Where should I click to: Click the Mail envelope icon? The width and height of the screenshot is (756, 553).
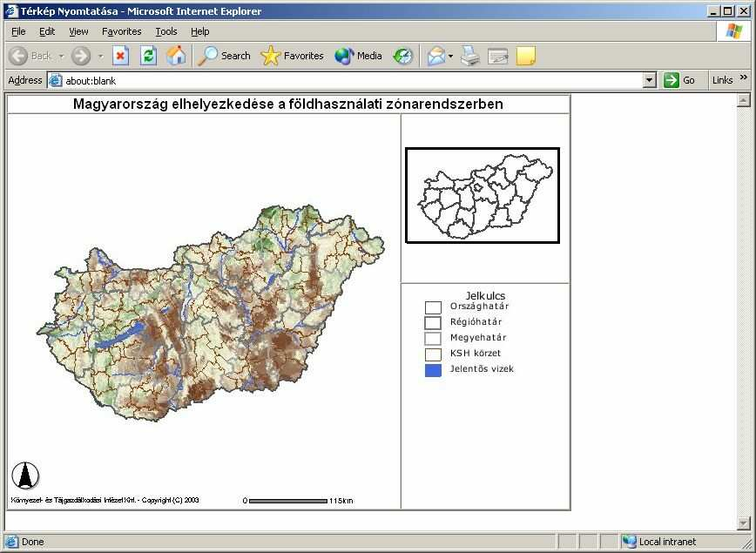[x=435, y=56]
